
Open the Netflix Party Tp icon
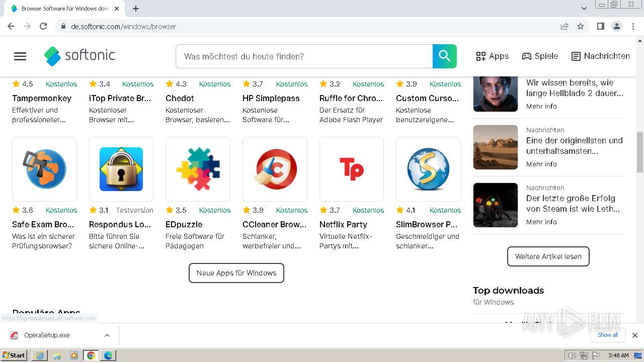pos(352,169)
